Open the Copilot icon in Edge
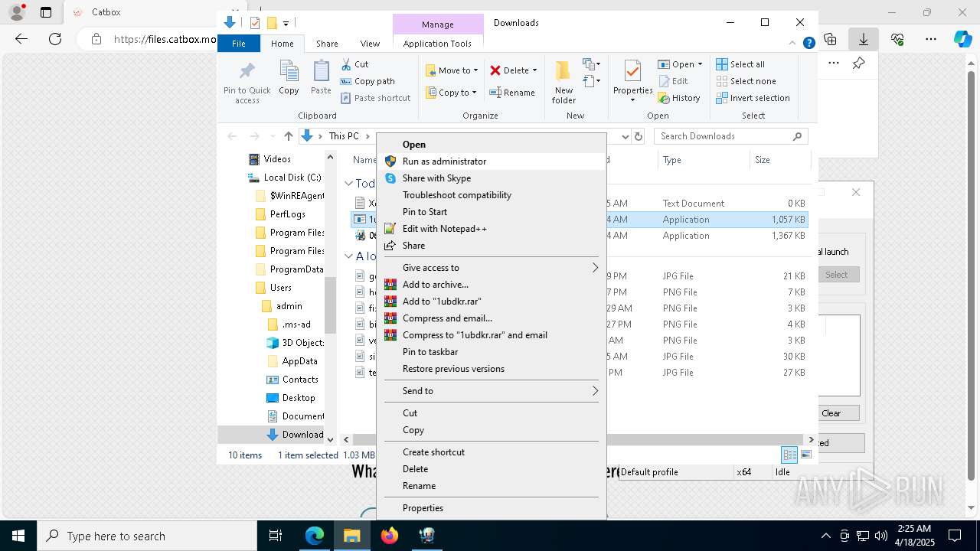The height and width of the screenshot is (551, 980). point(962,39)
